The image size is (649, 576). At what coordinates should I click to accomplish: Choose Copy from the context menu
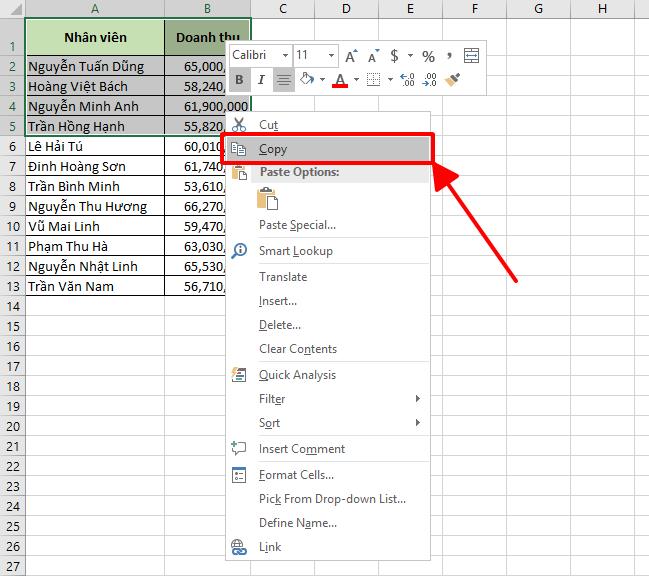(x=273, y=149)
